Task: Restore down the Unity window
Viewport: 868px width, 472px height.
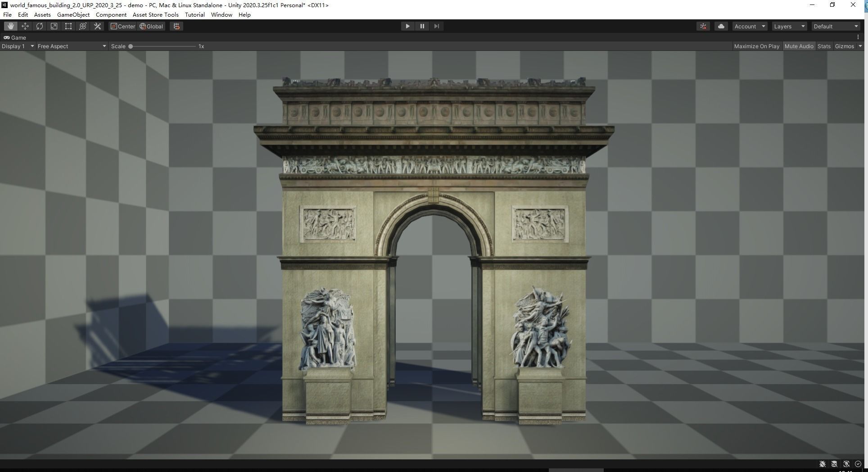Action: 832,5
